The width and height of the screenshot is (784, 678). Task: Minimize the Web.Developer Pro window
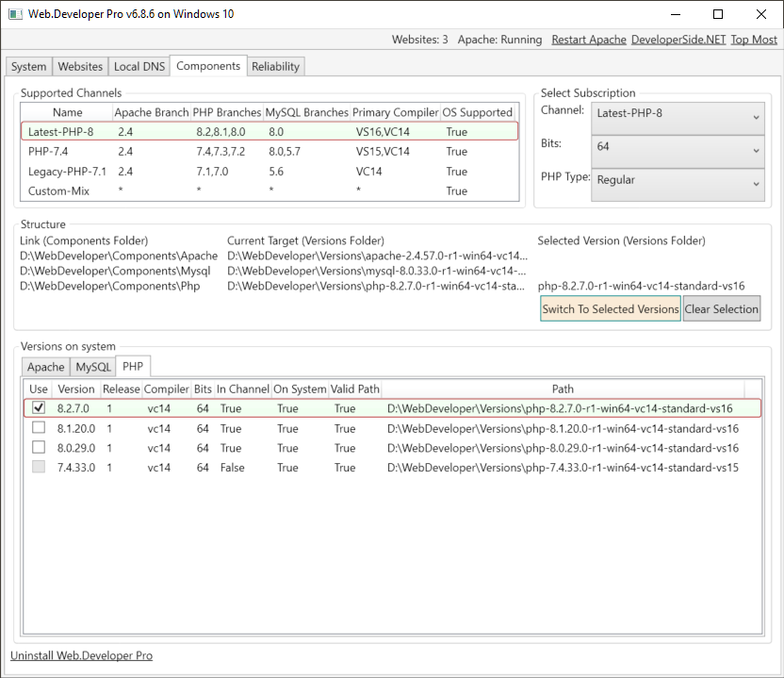(676, 14)
